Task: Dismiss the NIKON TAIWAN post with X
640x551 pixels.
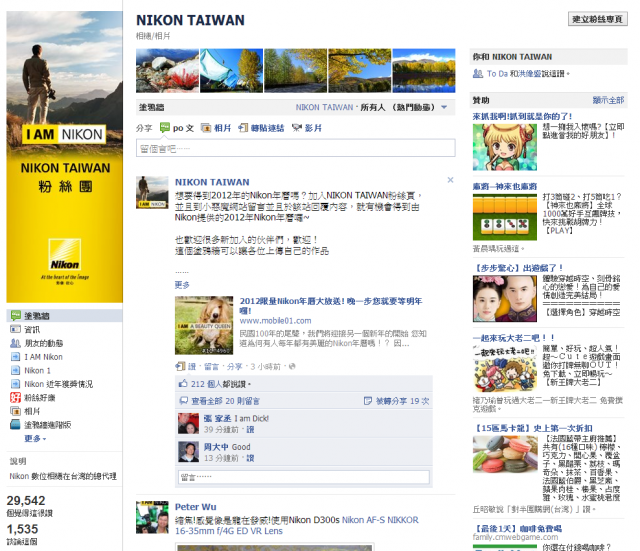Action: (450, 180)
